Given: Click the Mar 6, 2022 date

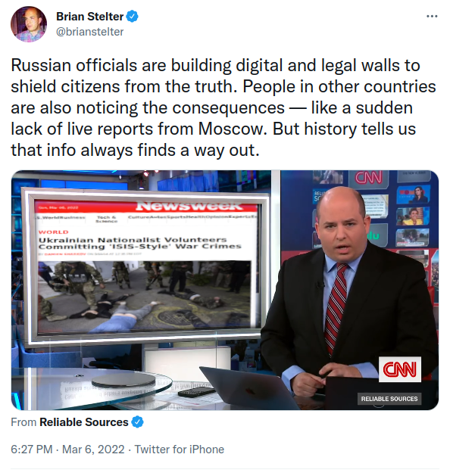Looking at the screenshot, I should click(93, 450).
